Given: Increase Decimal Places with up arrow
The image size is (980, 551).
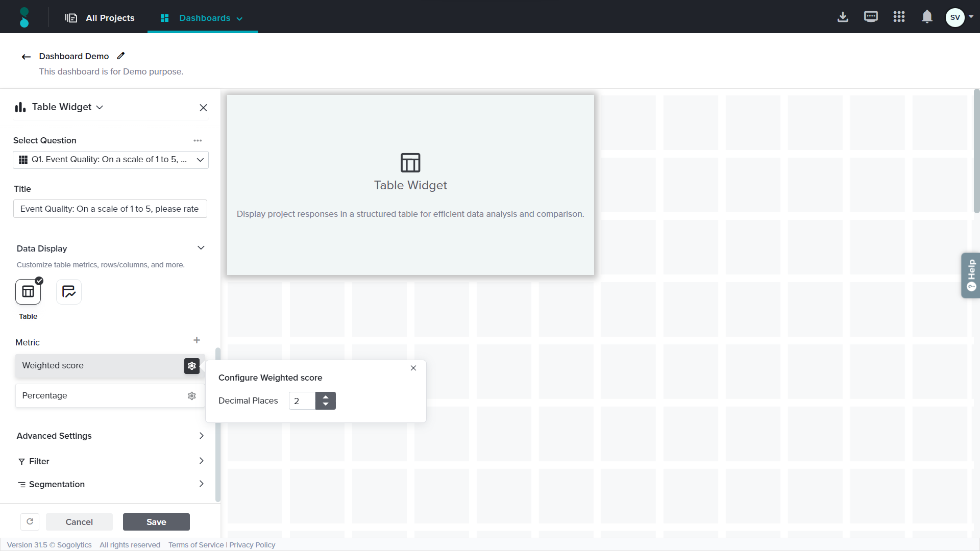Looking at the screenshot, I should pyautogui.click(x=326, y=397).
